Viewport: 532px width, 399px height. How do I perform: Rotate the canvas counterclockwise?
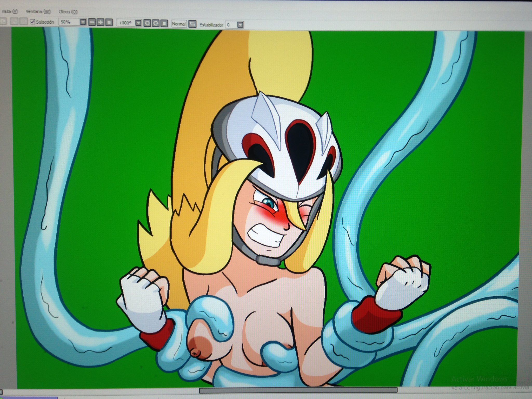click(147, 23)
